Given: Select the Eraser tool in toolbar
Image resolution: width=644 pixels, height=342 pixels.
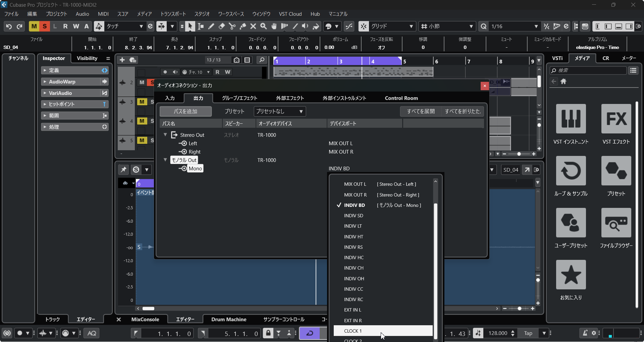Looking at the screenshot, I should pyautogui.click(x=221, y=26).
